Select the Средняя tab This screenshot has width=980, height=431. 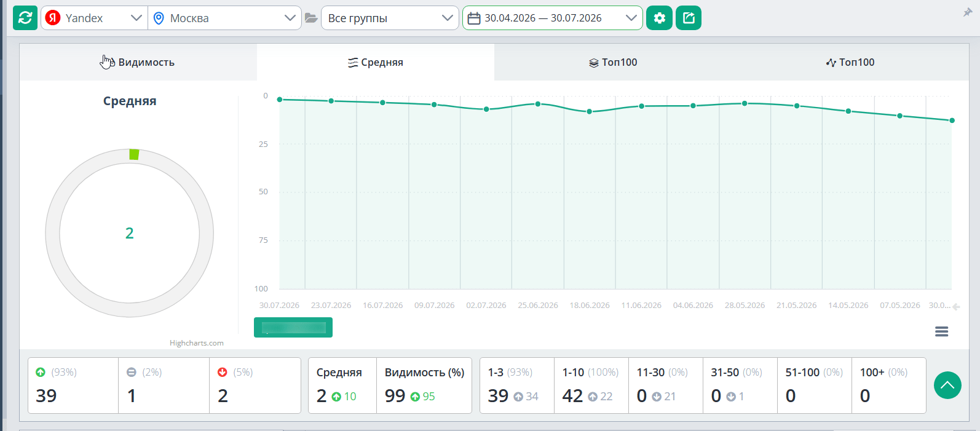(x=376, y=62)
